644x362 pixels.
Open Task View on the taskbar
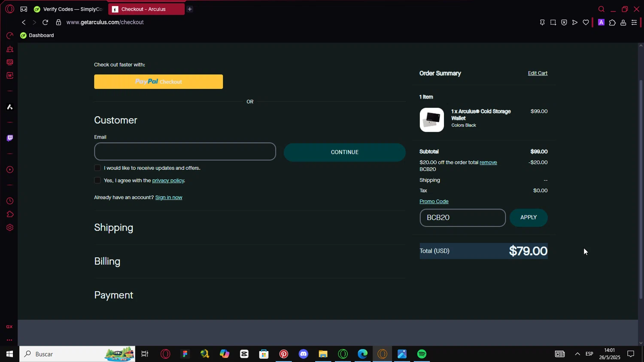pos(145,354)
